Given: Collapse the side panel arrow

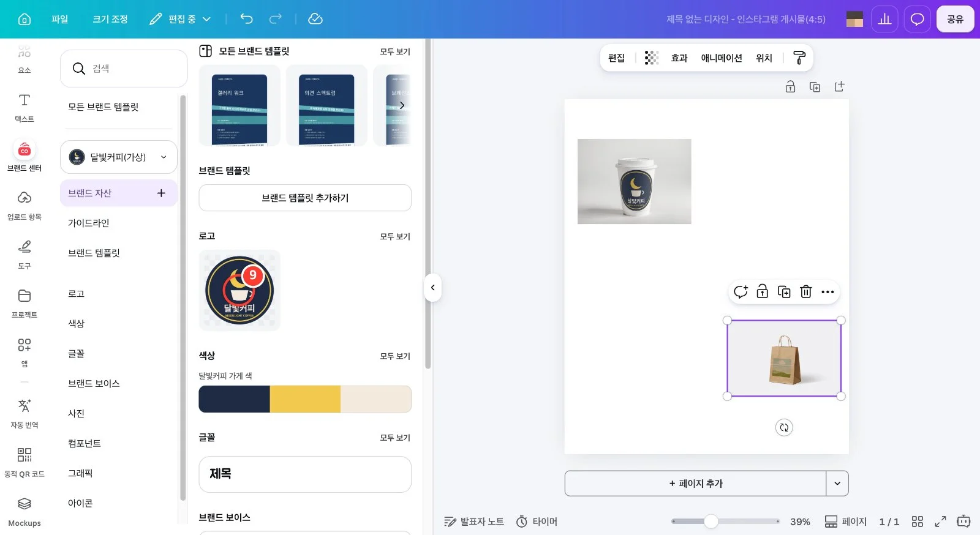Looking at the screenshot, I should point(433,288).
